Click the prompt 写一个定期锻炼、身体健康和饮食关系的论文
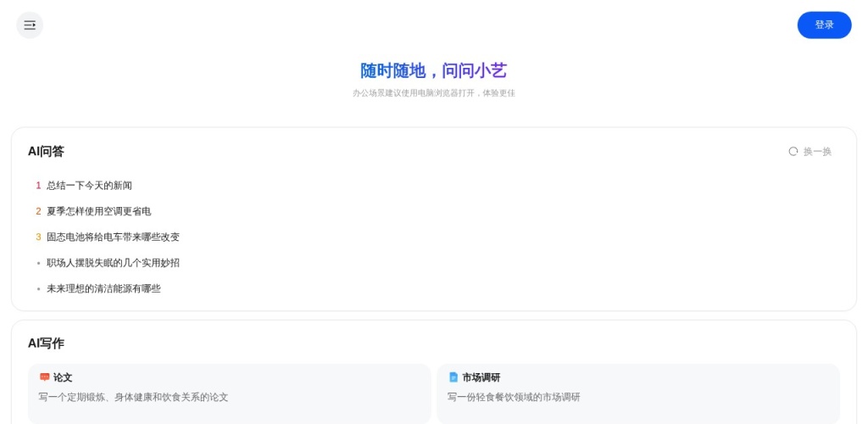Image resolution: width=868 pixels, height=424 pixels. (133, 397)
